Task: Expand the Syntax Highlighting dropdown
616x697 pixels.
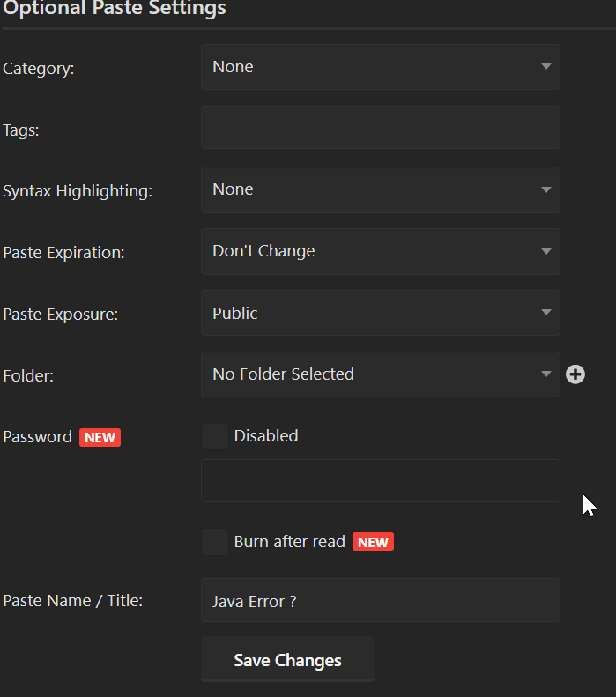Action: click(380, 189)
